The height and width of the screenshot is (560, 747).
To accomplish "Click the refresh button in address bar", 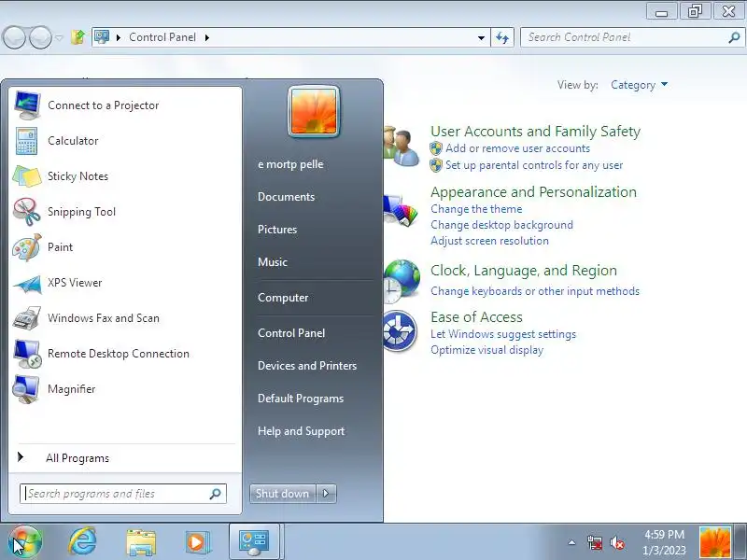I will point(502,37).
